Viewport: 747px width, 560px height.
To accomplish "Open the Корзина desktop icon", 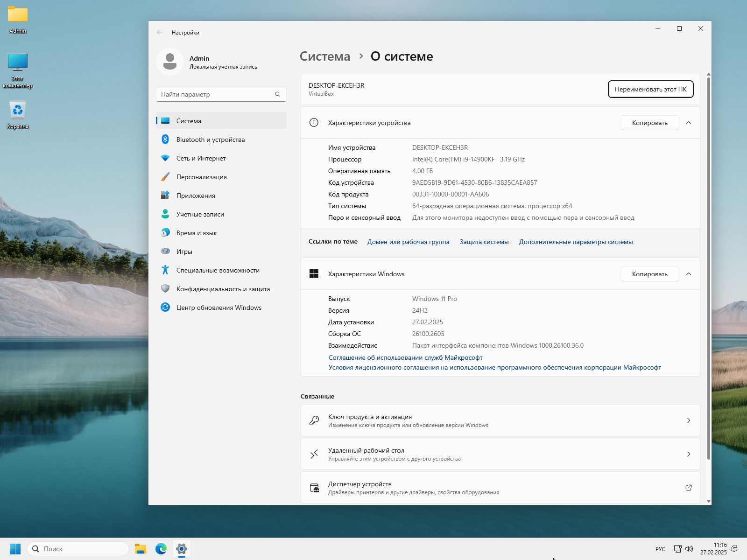I will tap(18, 115).
